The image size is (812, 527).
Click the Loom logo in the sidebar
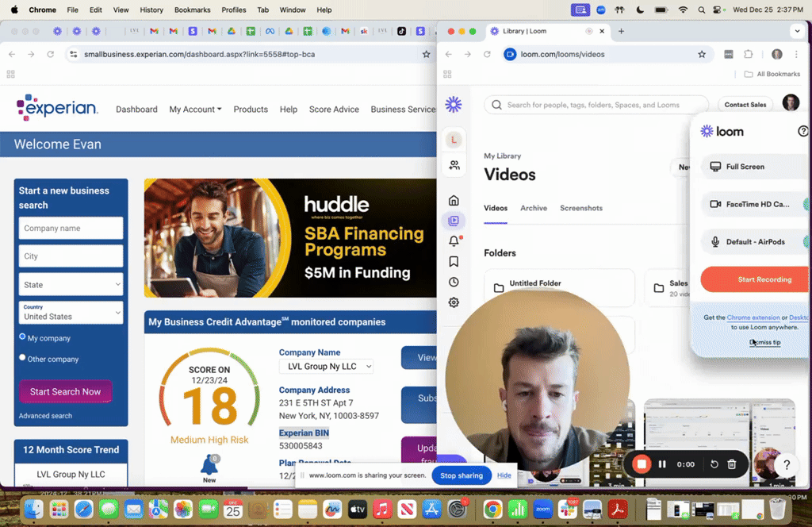[454, 105]
